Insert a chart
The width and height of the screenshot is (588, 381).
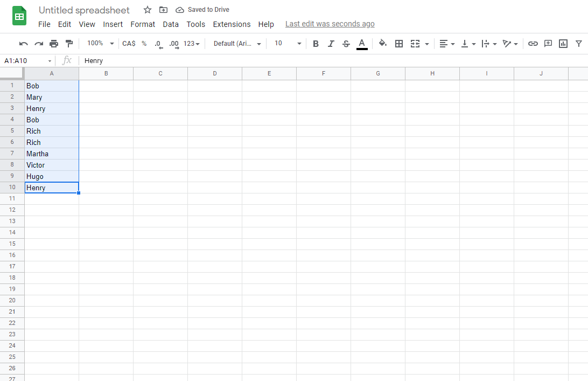[x=563, y=43]
